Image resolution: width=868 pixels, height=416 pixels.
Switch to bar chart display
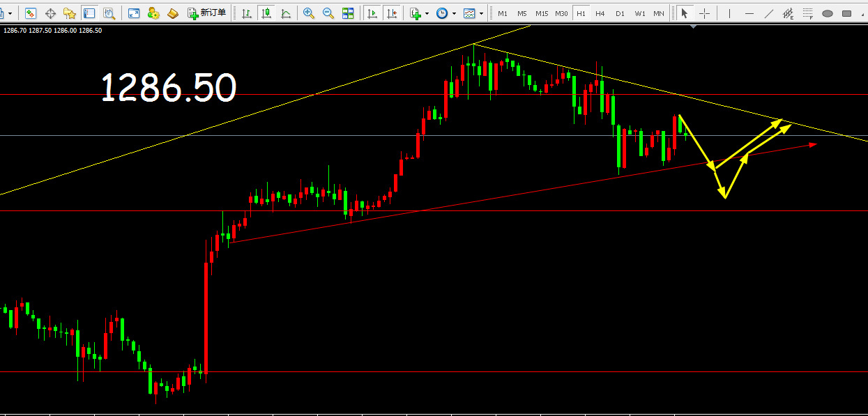(x=247, y=13)
